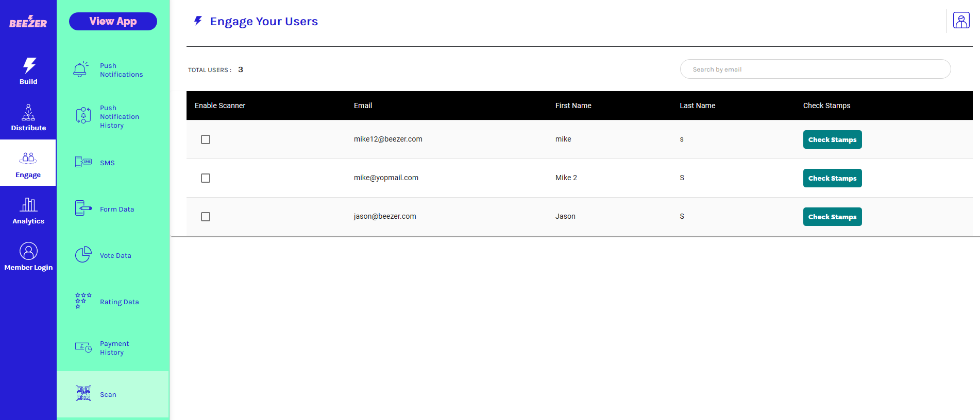980x420 pixels.
Task: Focus the Search by email field
Action: pyautogui.click(x=815, y=69)
